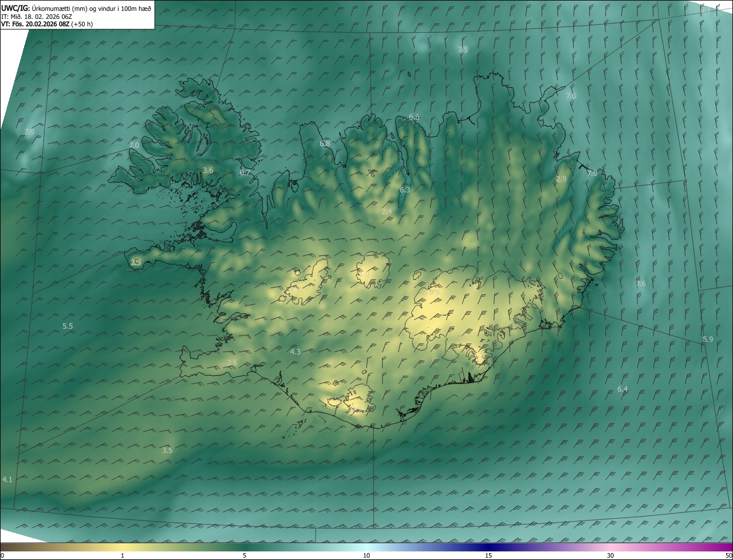Click the map value 6.7
Screen dimensions: 733x560
pos(245,172)
